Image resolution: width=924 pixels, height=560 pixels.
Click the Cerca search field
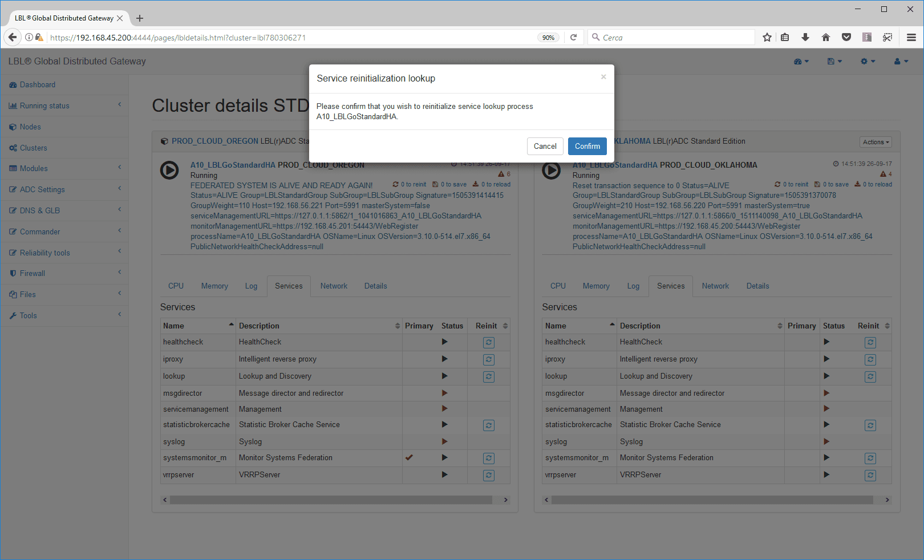(671, 38)
